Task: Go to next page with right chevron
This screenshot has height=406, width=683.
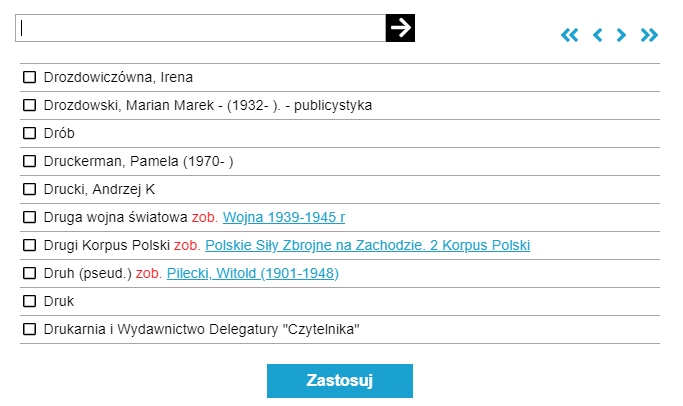Action: click(x=622, y=36)
